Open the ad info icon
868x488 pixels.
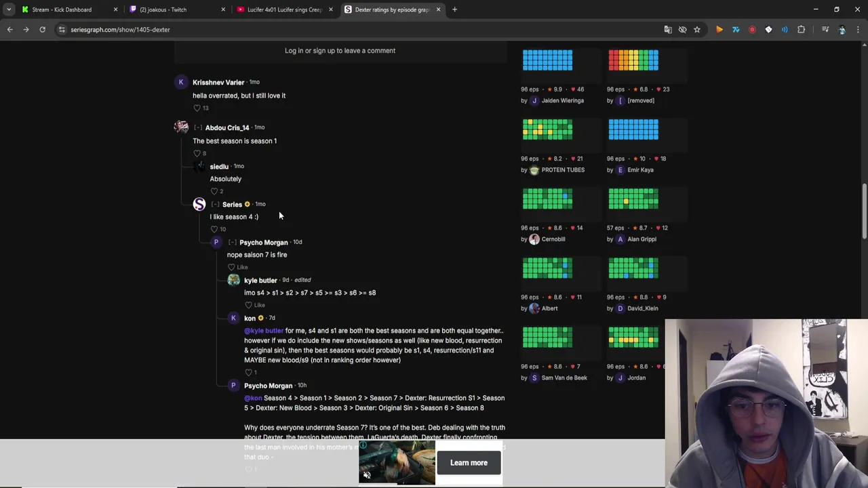363,445
